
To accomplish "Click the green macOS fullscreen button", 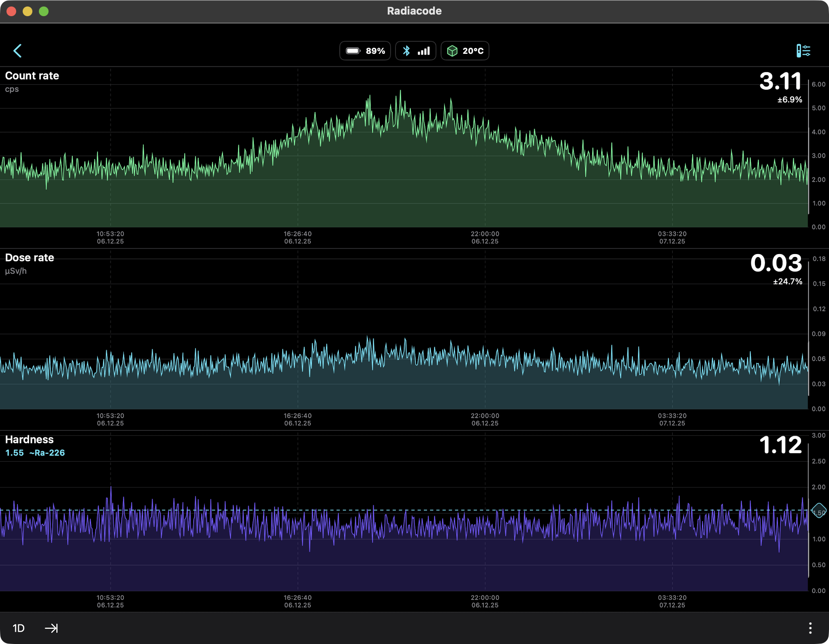I will [44, 11].
